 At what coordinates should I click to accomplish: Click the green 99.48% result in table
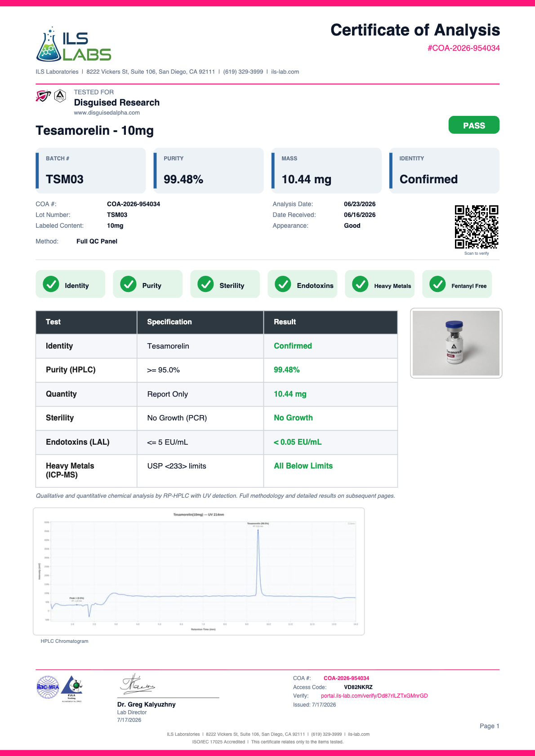coord(287,370)
